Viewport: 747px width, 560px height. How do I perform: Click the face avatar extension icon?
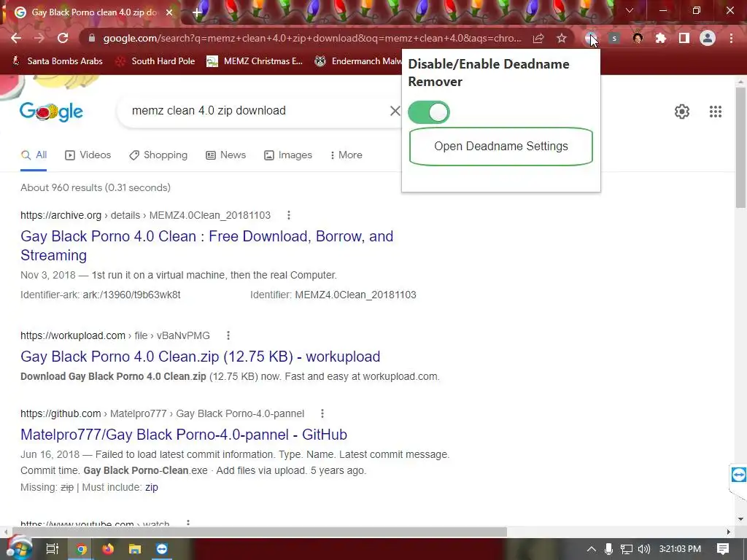(638, 38)
